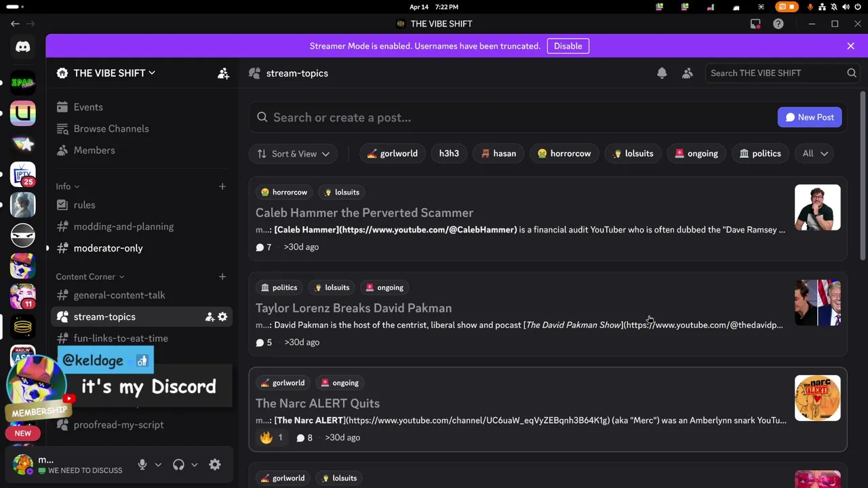Open edit channel gear for stream-topics
868x488 pixels.
click(222, 317)
